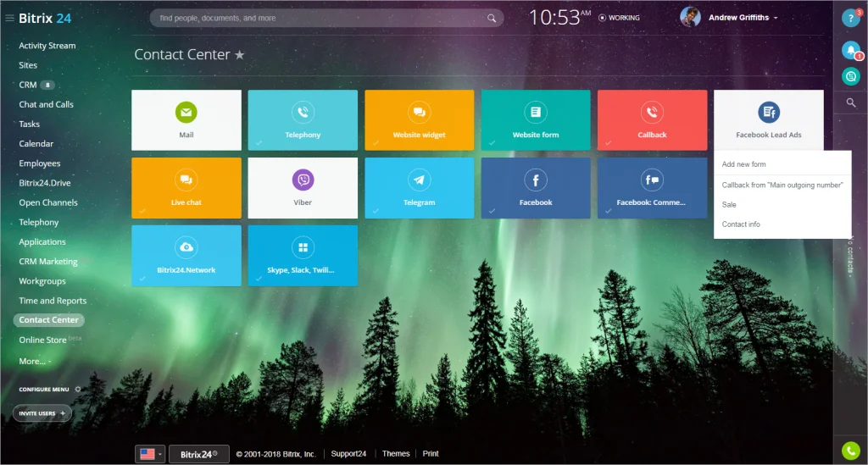Open the notifications bell icon

coord(850,51)
